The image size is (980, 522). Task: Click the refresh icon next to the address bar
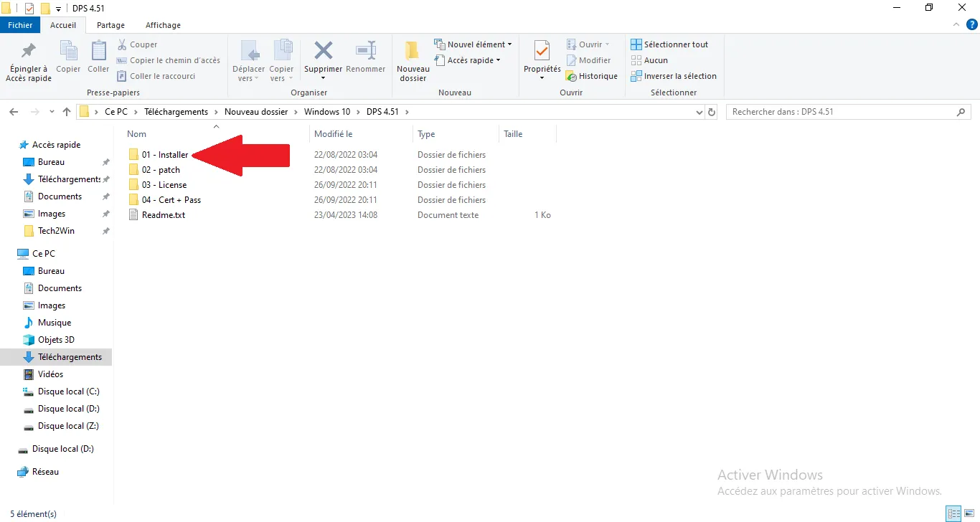(712, 112)
